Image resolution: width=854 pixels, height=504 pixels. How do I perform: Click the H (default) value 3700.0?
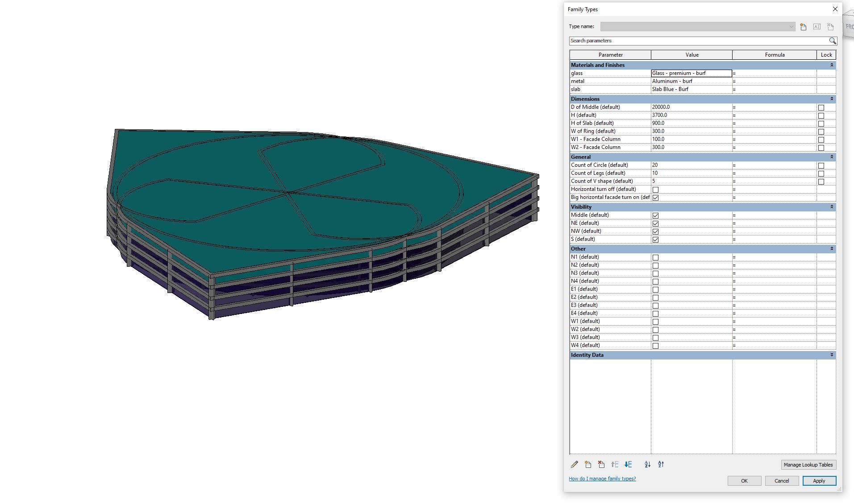coord(692,115)
